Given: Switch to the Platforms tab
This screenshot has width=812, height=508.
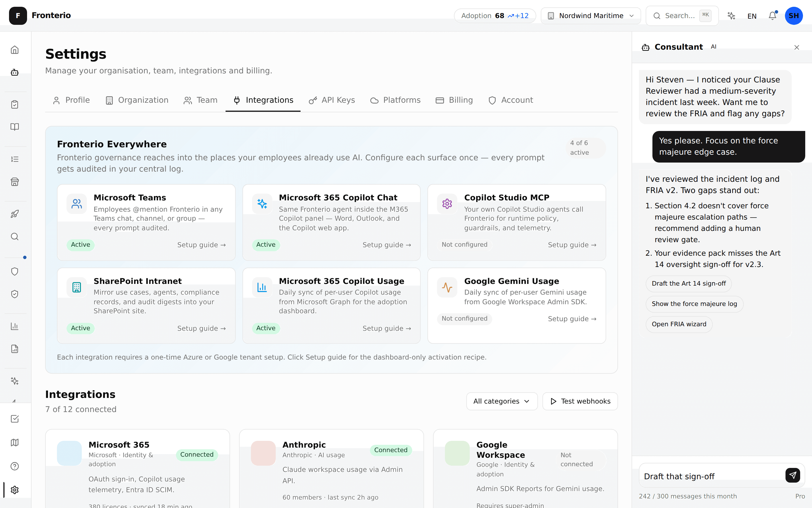Looking at the screenshot, I should pyautogui.click(x=395, y=100).
